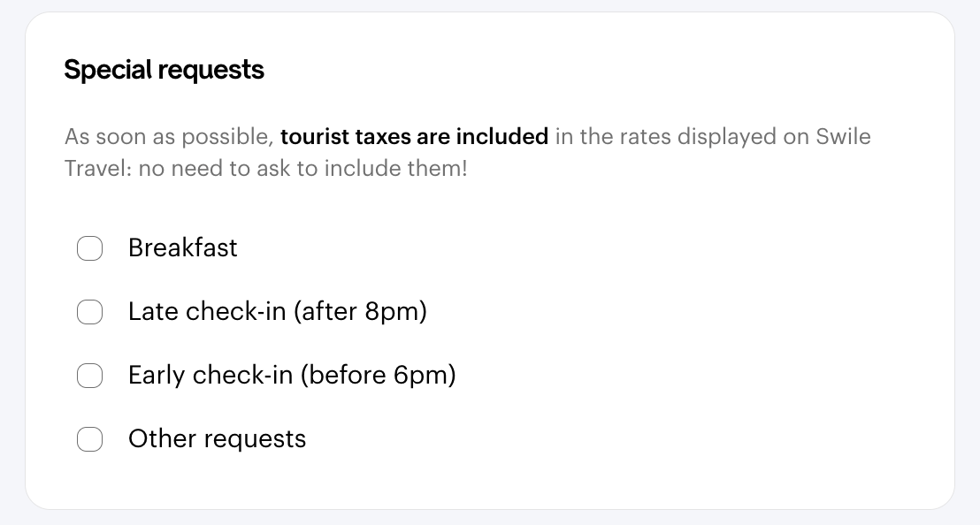
Task: Toggle the Other requests checkbox
Action: [x=89, y=439]
